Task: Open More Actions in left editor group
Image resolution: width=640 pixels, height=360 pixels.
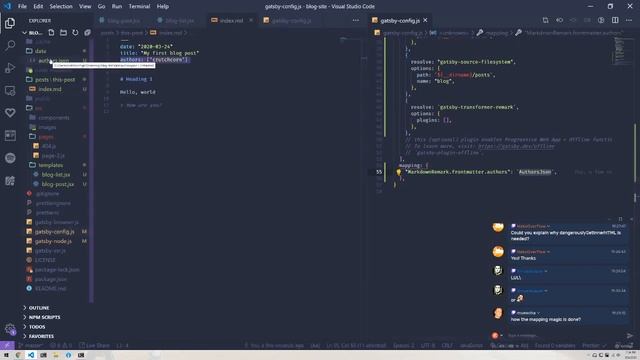Action: point(356,20)
